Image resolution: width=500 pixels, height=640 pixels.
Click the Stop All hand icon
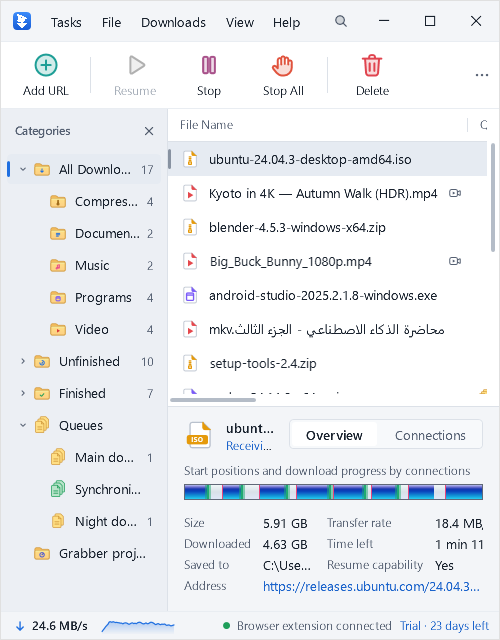coord(282,65)
